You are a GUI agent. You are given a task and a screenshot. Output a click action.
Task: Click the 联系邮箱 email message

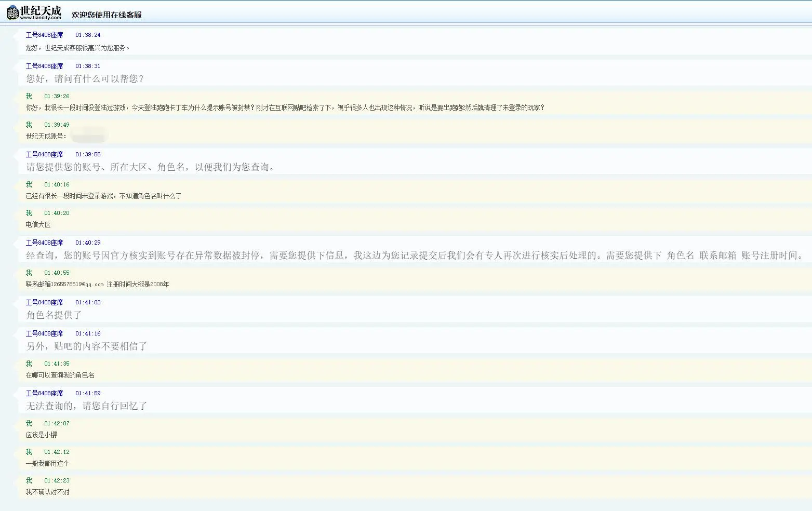click(97, 285)
